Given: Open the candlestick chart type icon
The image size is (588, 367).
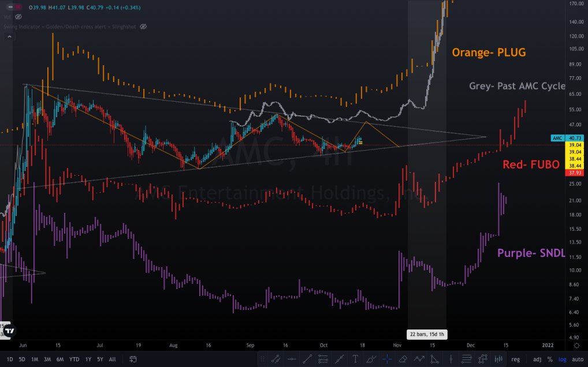Looking at the screenshot, I should click(x=498, y=359).
